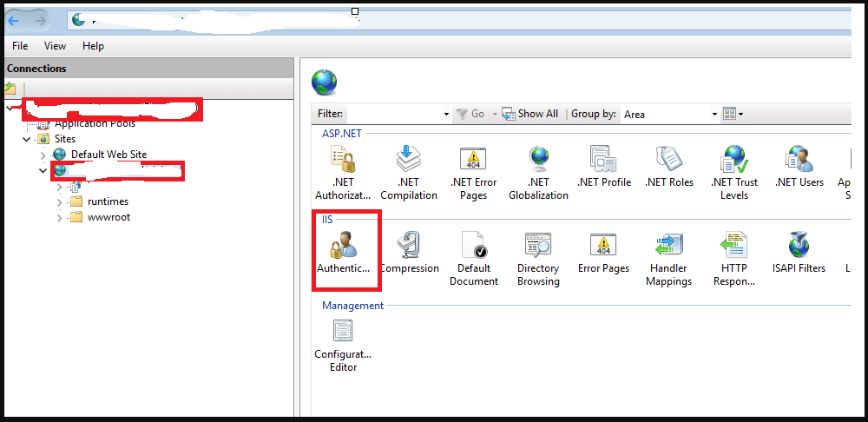Open the Group by Area dropdown
Viewport: 868px width, 422px height.
[669, 114]
